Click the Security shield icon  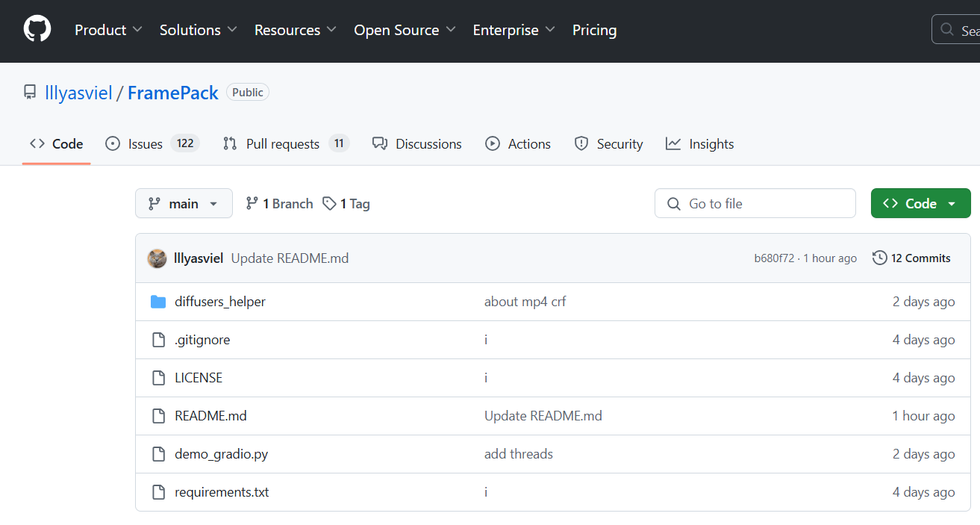pos(581,144)
